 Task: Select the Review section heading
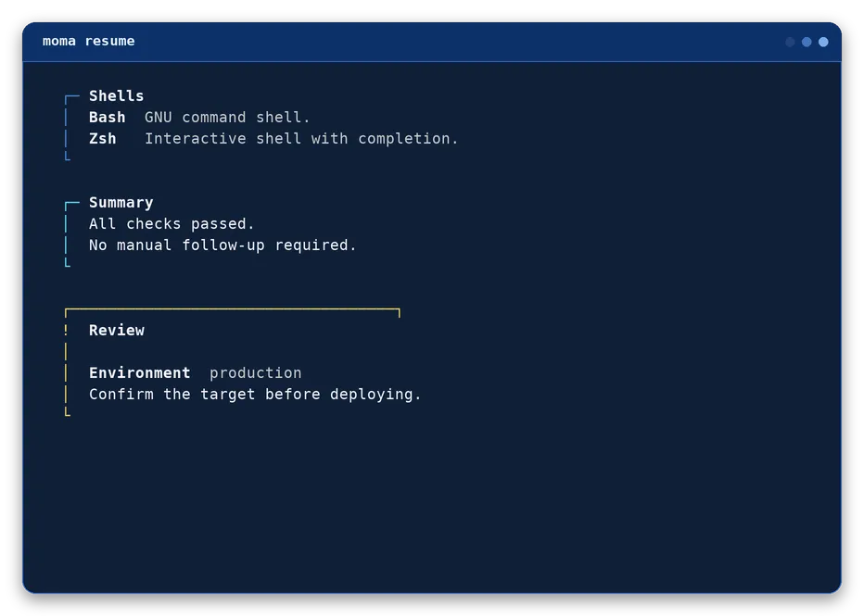pyautogui.click(x=117, y=331)
